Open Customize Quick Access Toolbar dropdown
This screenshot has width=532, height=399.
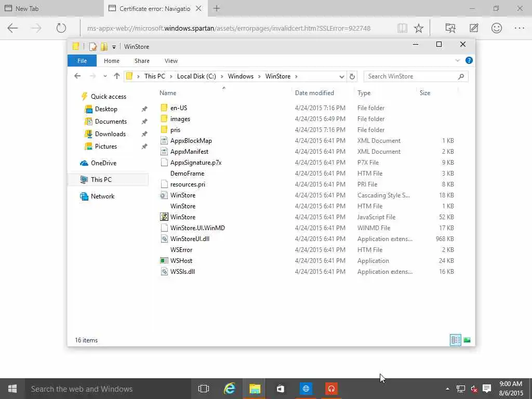[114, 47]
